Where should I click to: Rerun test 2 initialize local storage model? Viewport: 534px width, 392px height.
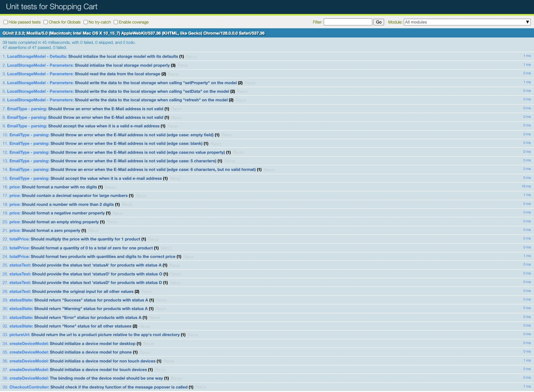tap(183, 65)
